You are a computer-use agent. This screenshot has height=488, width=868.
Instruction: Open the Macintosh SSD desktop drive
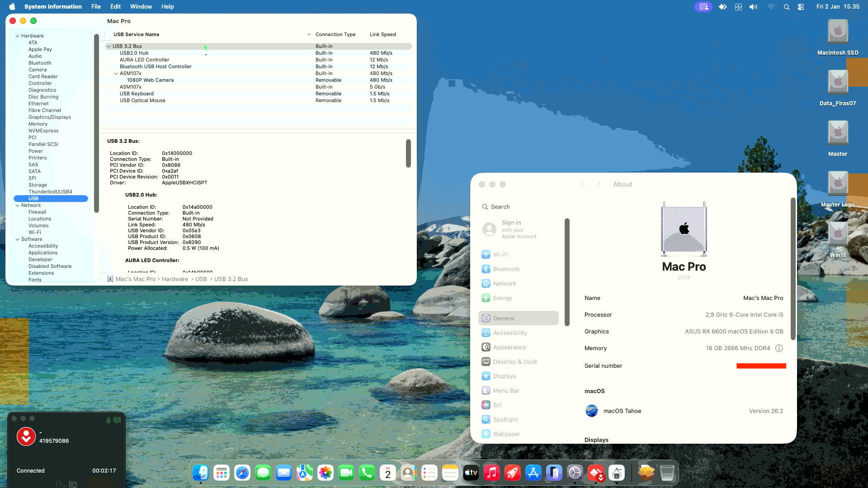tap(838, 37)
